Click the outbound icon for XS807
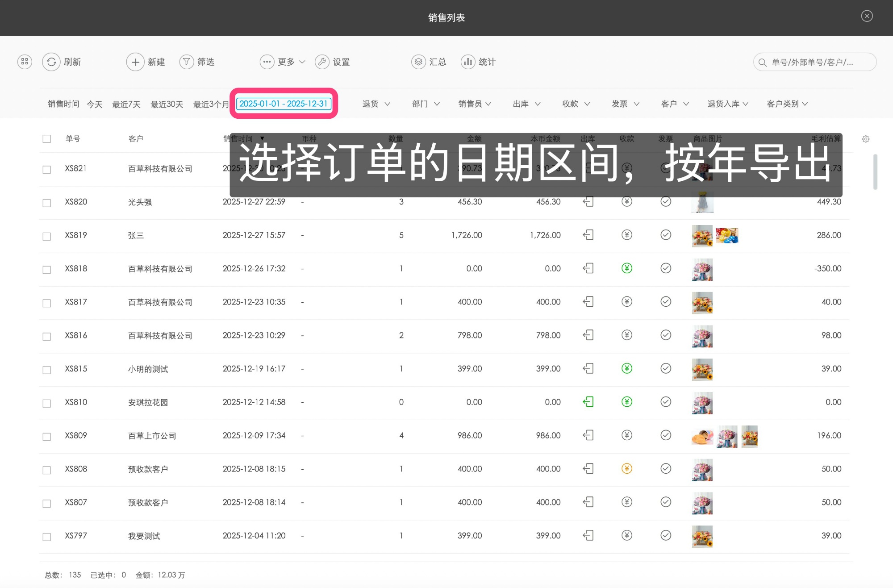 click(588, 502)
